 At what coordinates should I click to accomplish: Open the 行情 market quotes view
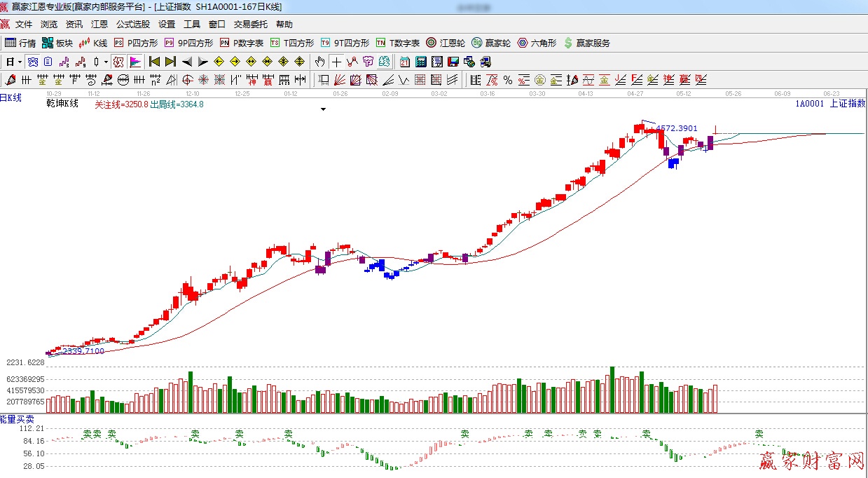click(20, 43)
